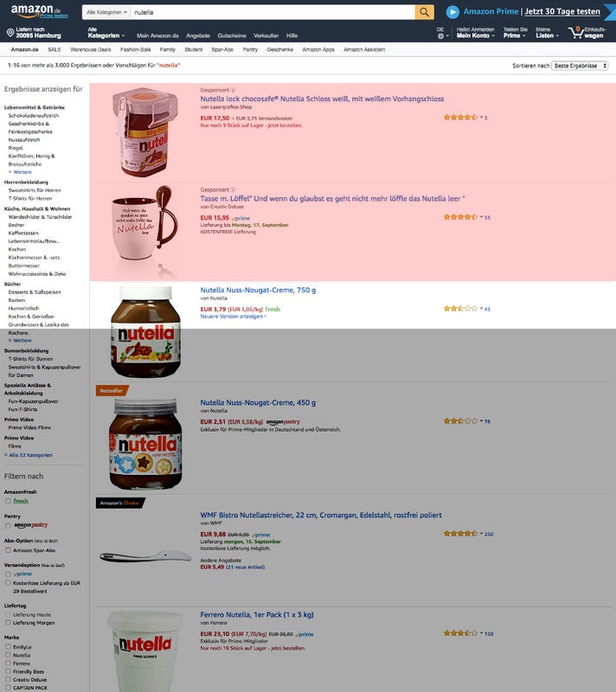Click the delivery location pin icon
616x692 pixels.
tap(10, 33)
